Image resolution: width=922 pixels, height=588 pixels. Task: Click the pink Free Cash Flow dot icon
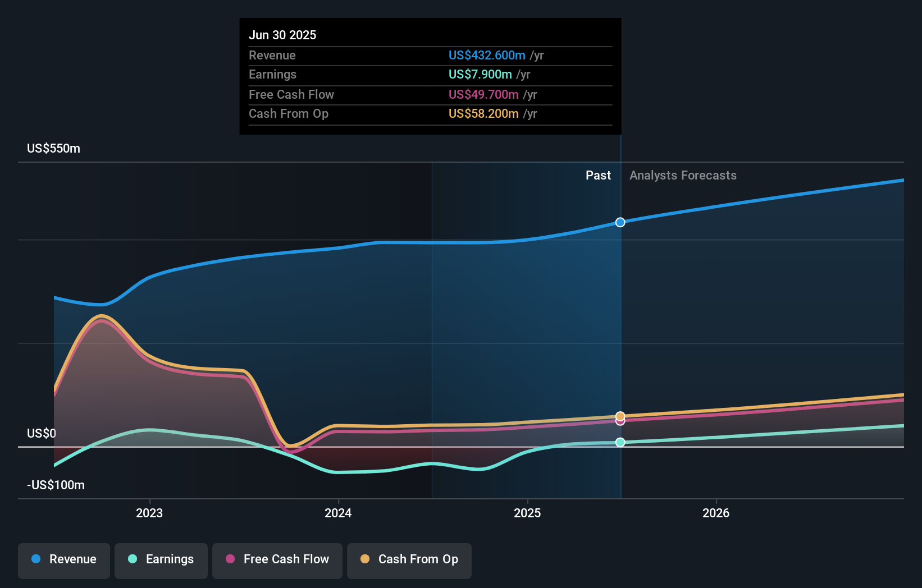pos(230,559)
